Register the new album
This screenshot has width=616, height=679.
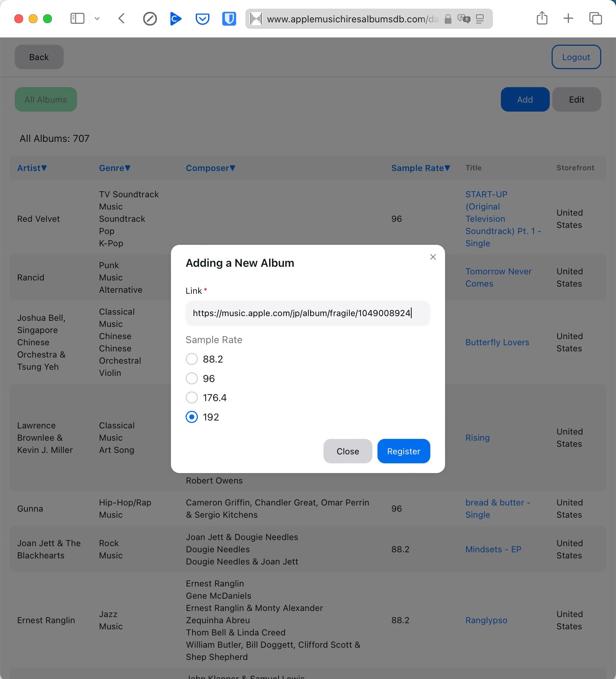pyautogui.click(x=403, y=451)
